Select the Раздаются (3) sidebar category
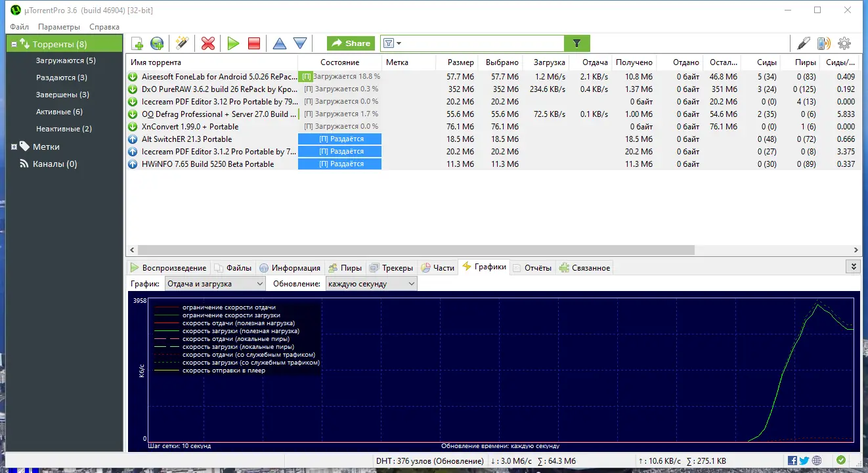 tap(62, 78)
